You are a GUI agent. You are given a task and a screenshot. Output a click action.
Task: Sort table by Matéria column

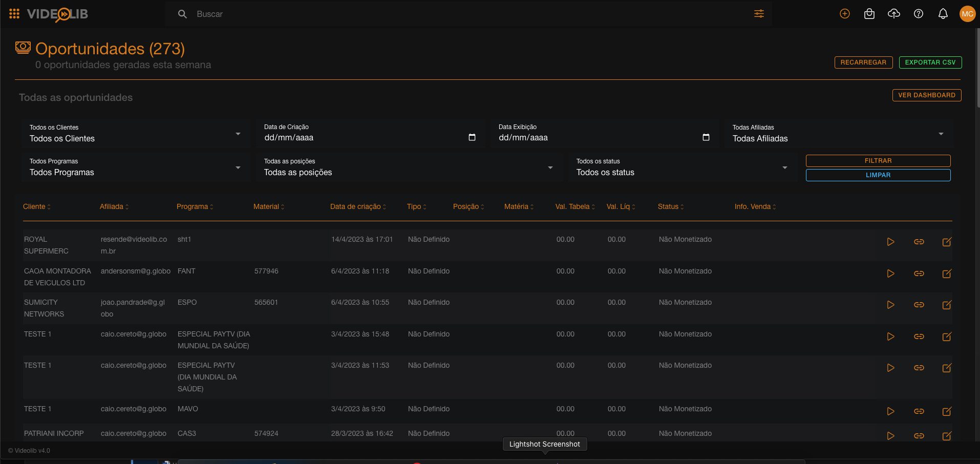point(519,206)
